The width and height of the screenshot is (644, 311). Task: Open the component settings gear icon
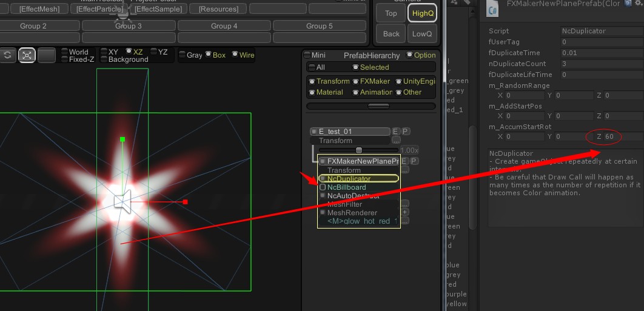(x=639, y=3)
